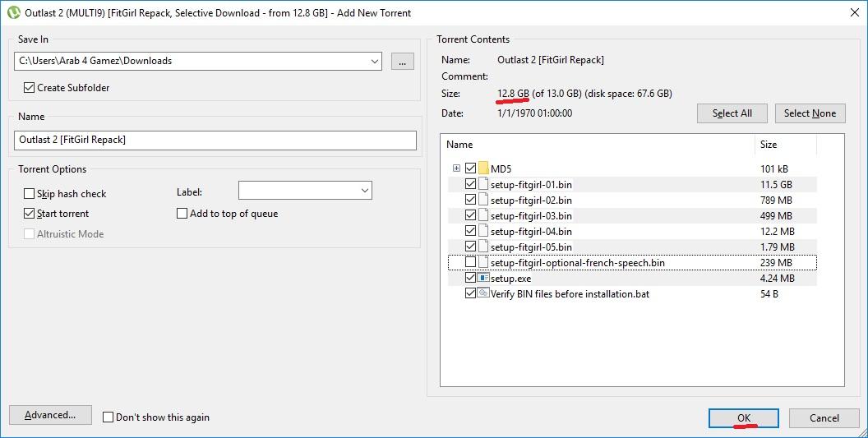Uncheck Verify BIN files .bat checkbox
Image resolution: width=868 pixels, height=438 pixels.
(470, 293)
